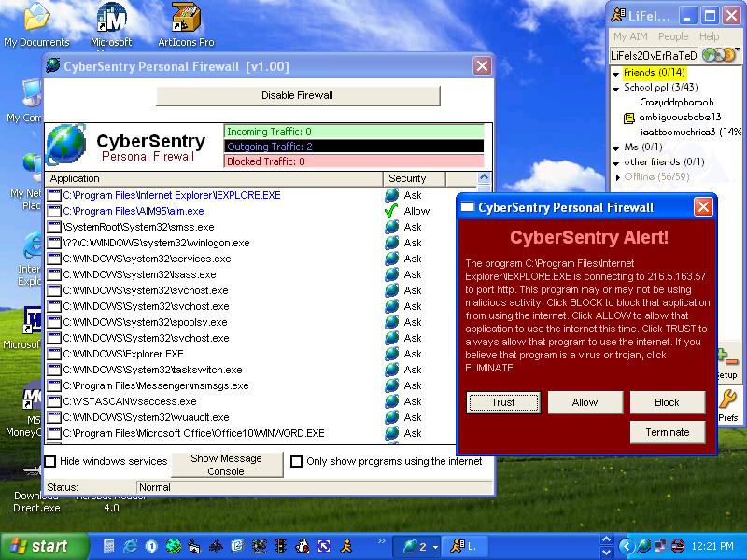Click the CyberSentry globe logo icon
Viewport: 747px width, 560px height.
pos(66,145)
